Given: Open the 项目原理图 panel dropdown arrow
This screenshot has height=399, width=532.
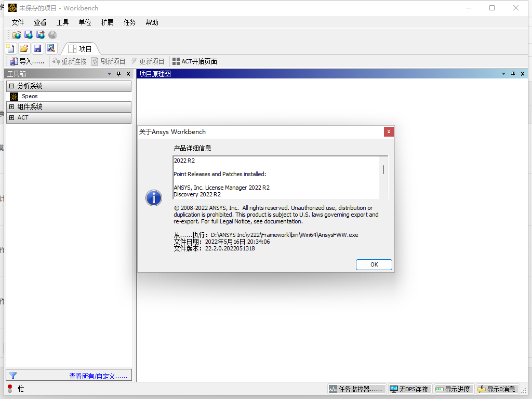Looking at the screenshot, I should [503, 74].
